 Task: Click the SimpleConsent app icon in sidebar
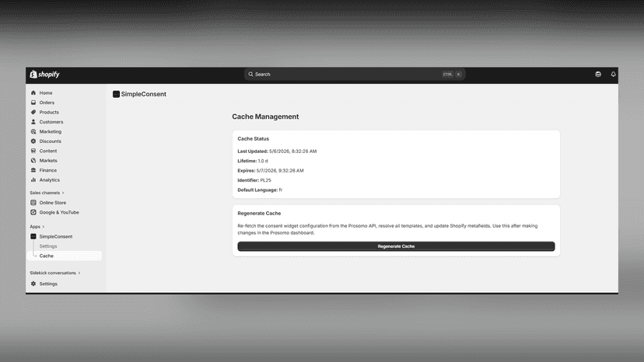(33, 236)
